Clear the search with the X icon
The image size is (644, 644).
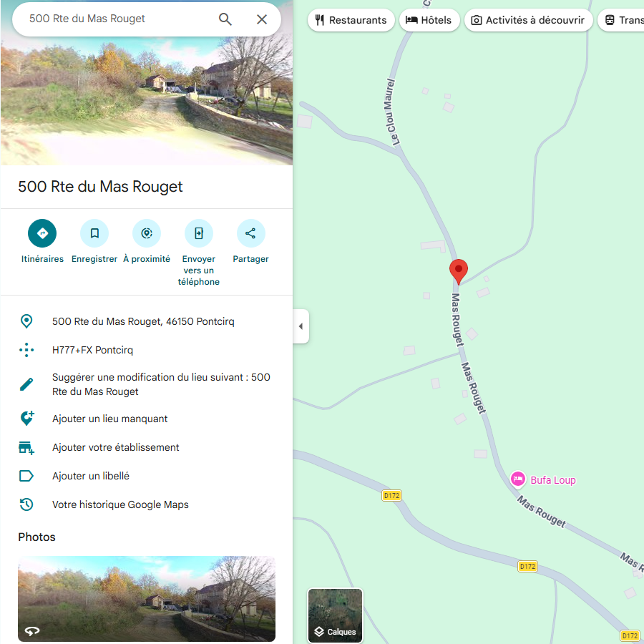point(262,19)
